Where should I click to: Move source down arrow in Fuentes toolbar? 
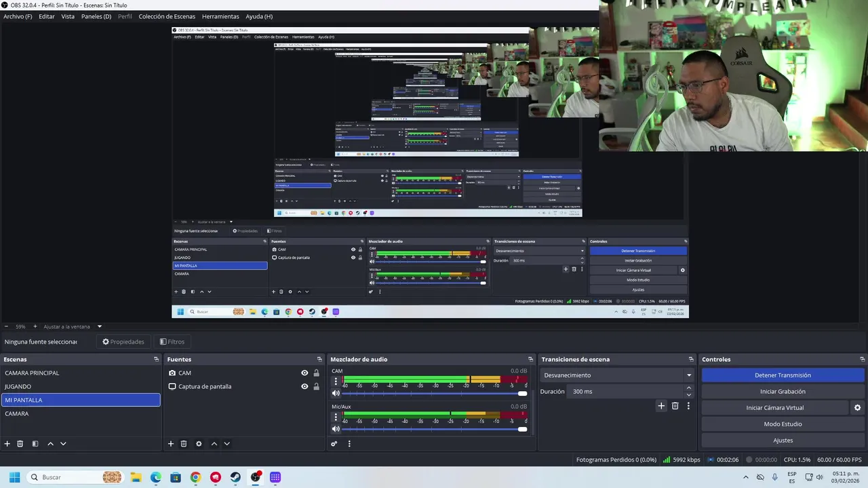pos(226,444)
